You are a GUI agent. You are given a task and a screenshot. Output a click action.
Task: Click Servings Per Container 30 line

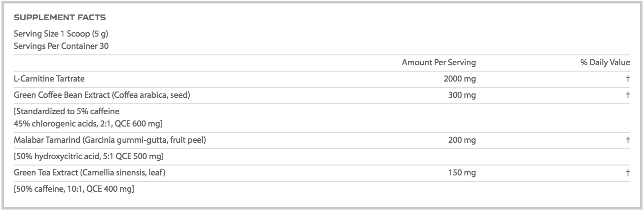pos(61,46)
